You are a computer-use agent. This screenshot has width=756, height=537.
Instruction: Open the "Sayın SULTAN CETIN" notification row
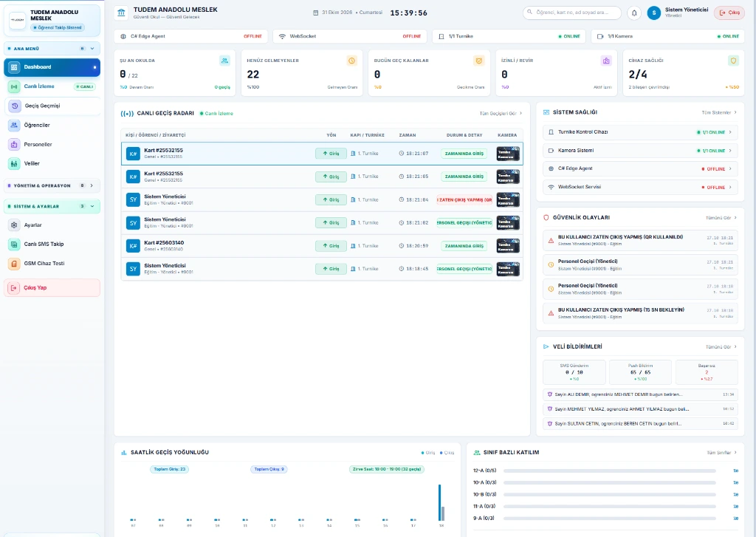[640, 424]
